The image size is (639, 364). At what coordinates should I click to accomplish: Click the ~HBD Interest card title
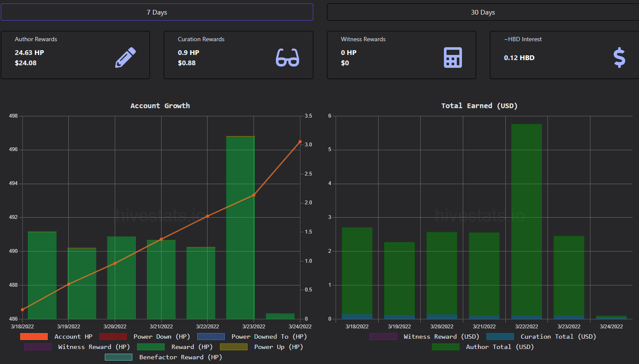[x=523, y=39]
